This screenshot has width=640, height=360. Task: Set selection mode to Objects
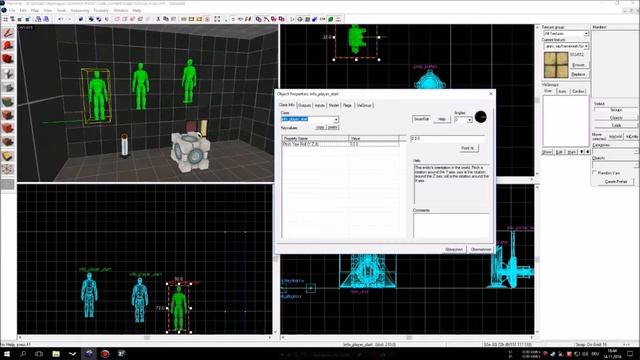tap(616, 118)
